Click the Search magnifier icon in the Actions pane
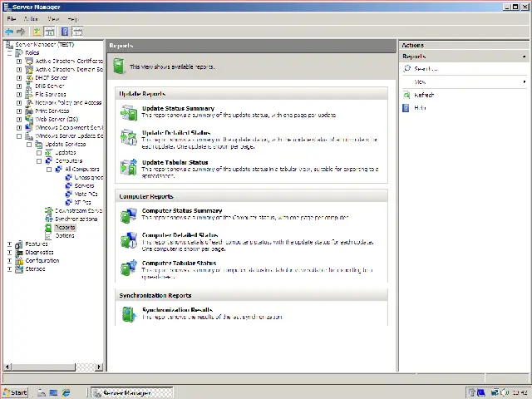Screen dimensions: 532x399 [x=406, y=68]
